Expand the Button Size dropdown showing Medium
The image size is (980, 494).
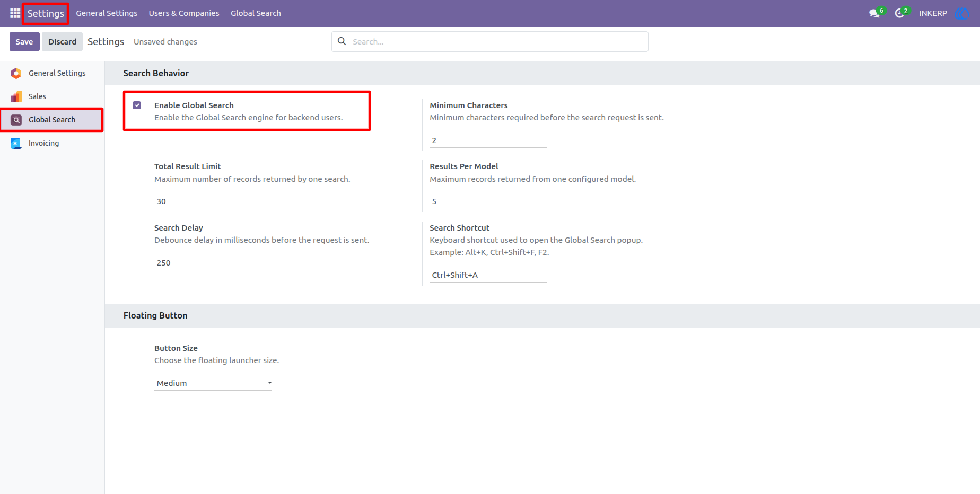click(213, 383)
